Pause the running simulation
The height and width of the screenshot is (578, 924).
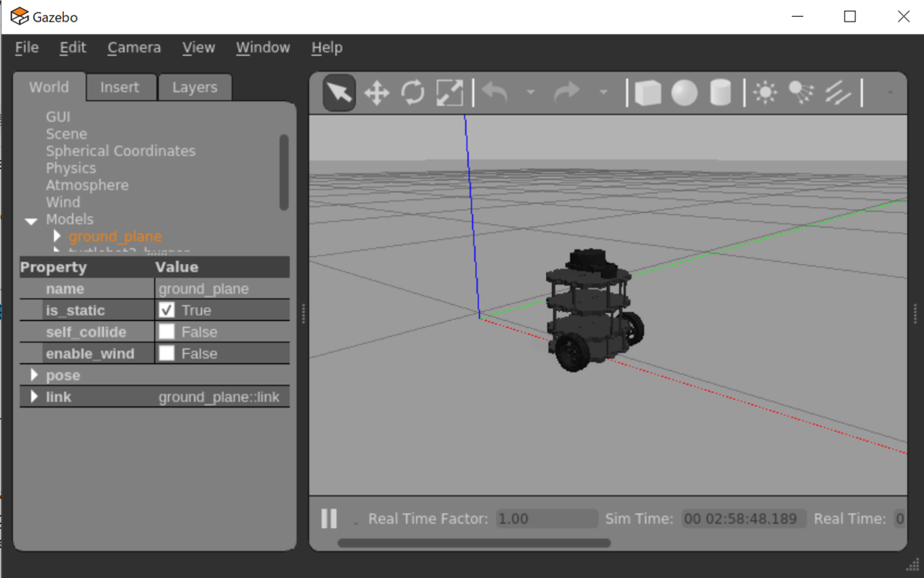click(x=329, y=518)
